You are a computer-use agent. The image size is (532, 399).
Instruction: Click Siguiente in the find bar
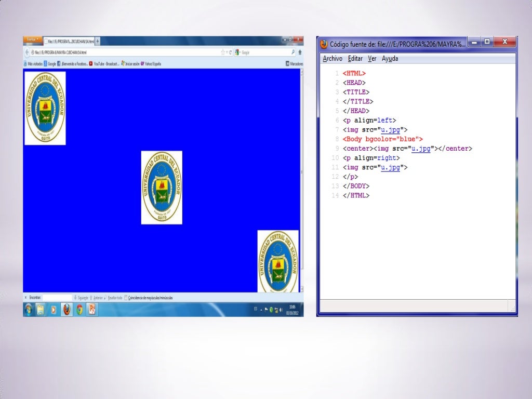[x=81, y=298]
